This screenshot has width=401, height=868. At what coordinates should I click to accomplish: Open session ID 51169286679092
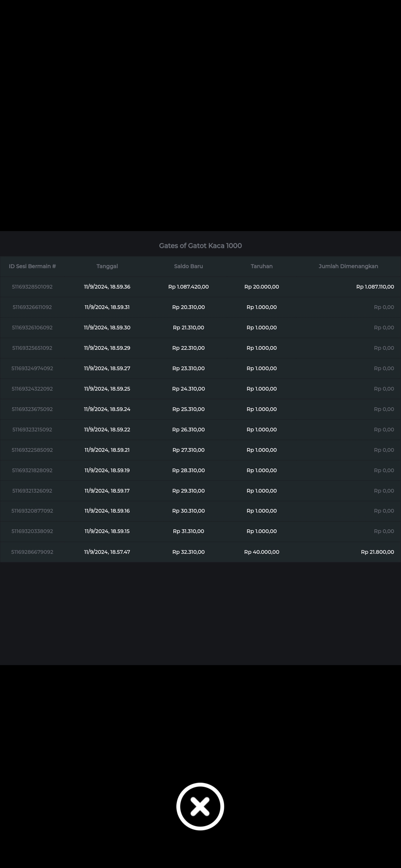coord(32,552)
